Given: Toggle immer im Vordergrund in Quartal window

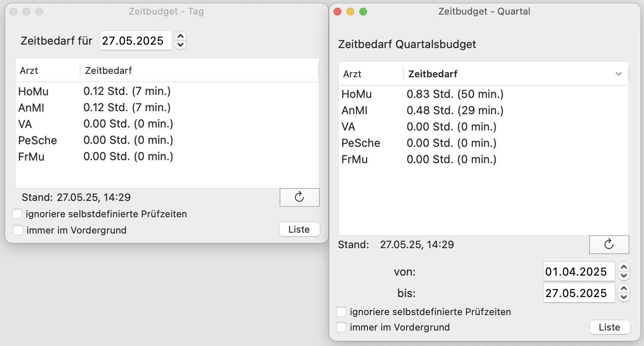Looking at the screenshot, I should [x=341, y=327].
